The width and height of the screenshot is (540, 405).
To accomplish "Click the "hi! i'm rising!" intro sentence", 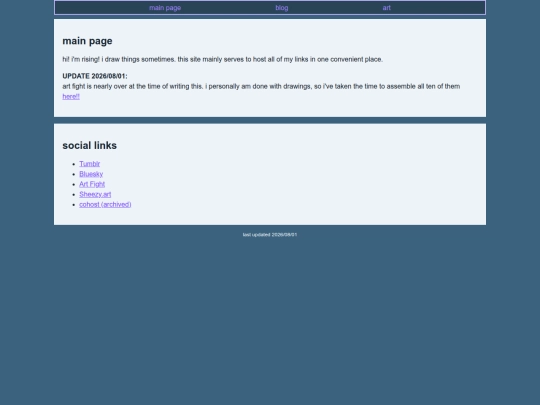I will pos(222,59).
